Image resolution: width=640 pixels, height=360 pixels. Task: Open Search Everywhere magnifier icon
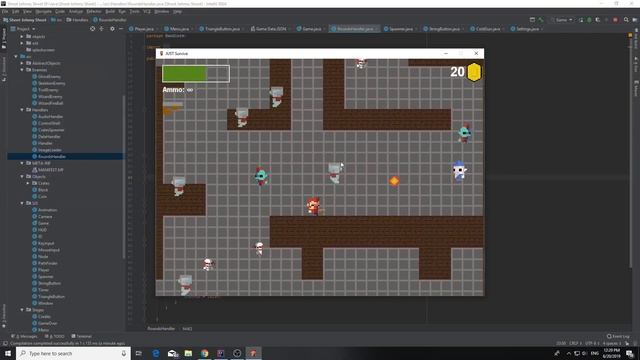pyautogui.click(x=626, y=20)
